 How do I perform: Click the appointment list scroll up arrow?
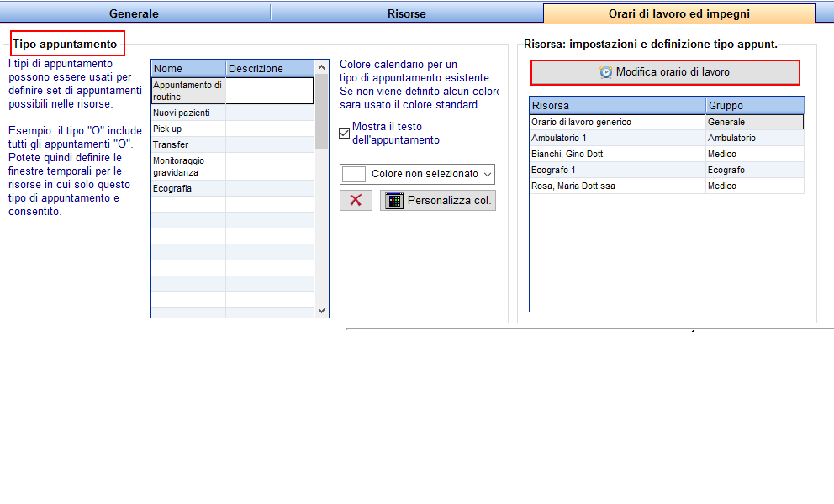(321, 67)
